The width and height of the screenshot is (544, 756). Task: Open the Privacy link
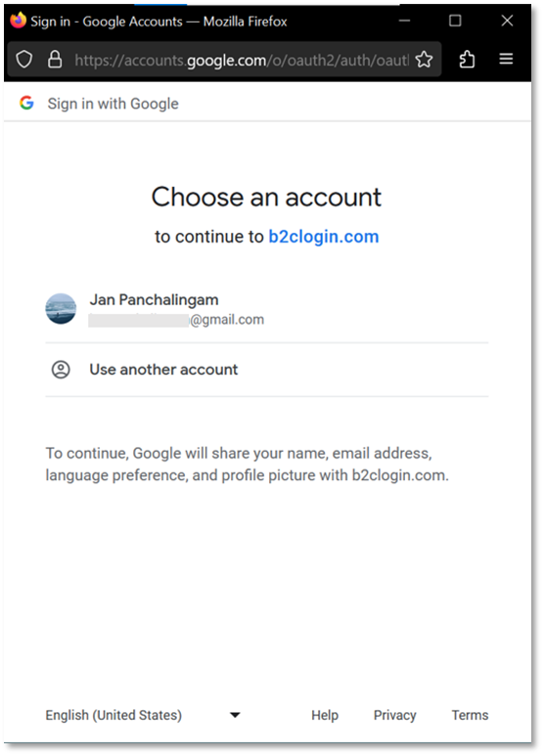[394, 715]
